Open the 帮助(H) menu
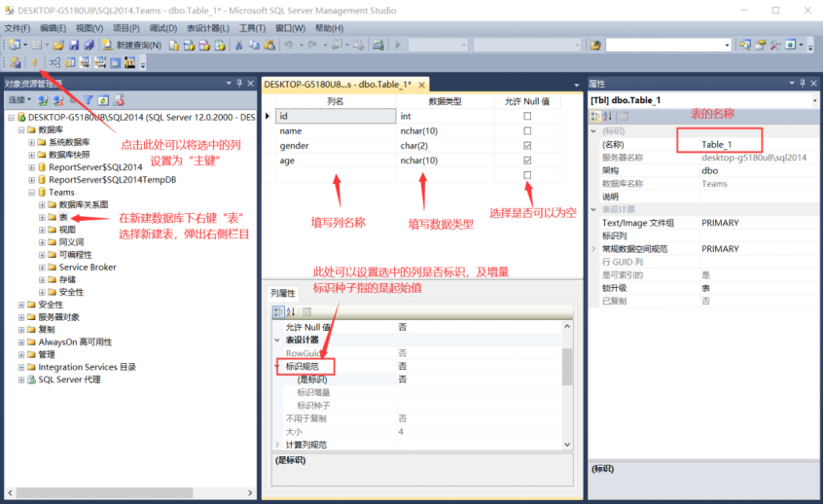The image size is (824, 504). (330, 28)
